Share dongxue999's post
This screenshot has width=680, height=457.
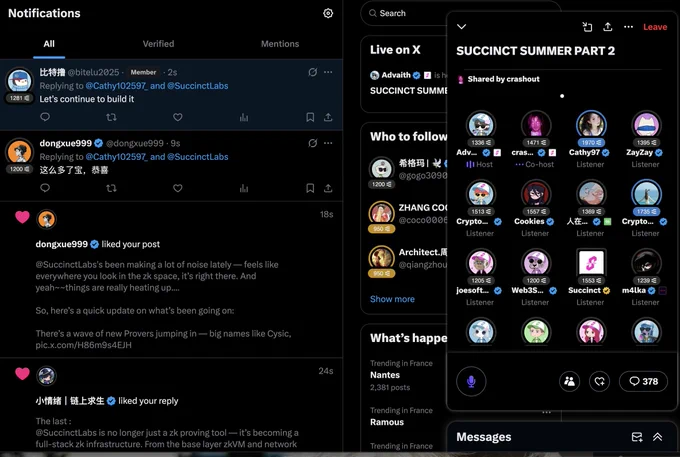click(328, 188)
